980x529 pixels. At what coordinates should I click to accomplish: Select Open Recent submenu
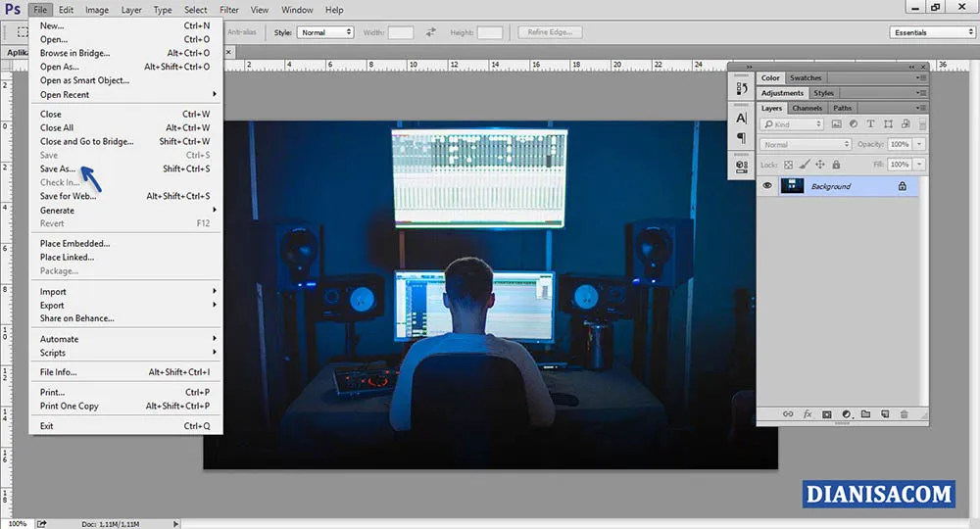click(x=125, y=95)
